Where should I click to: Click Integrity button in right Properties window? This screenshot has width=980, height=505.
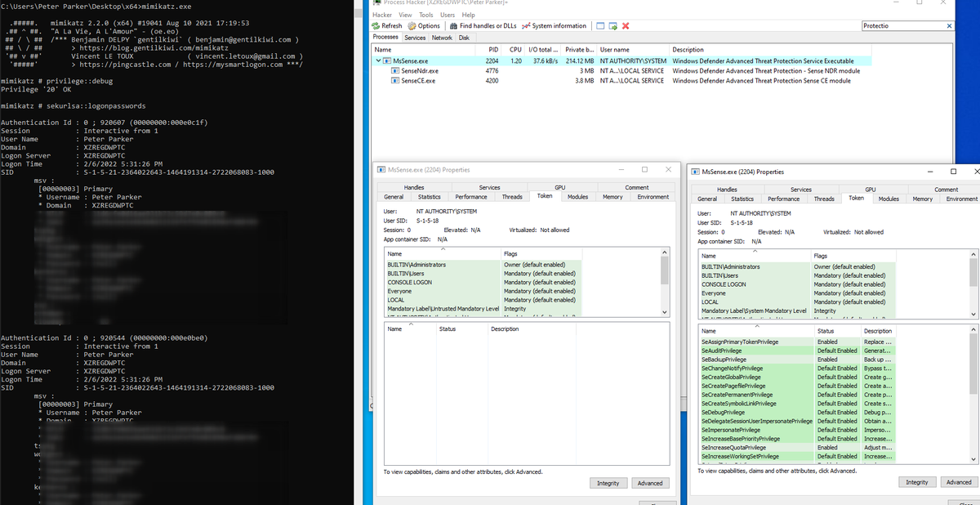(x=917, y=482)
